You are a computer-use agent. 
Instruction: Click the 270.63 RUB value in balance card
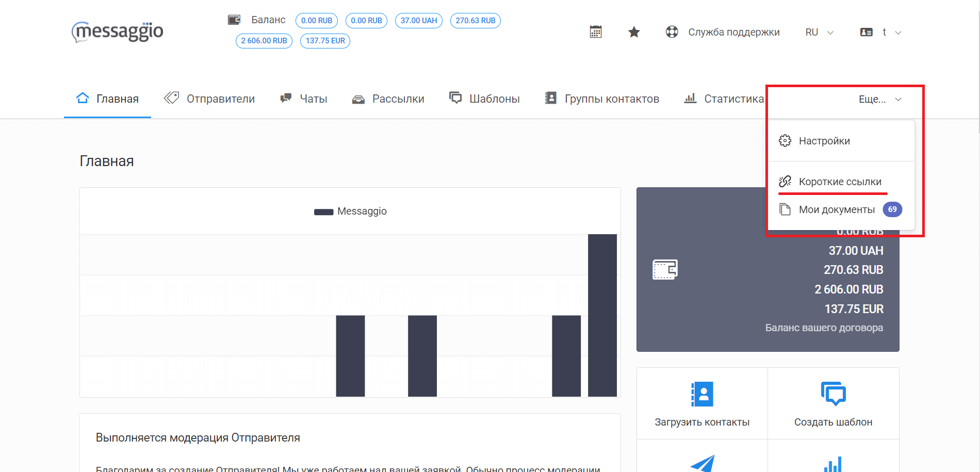(854, 270)
